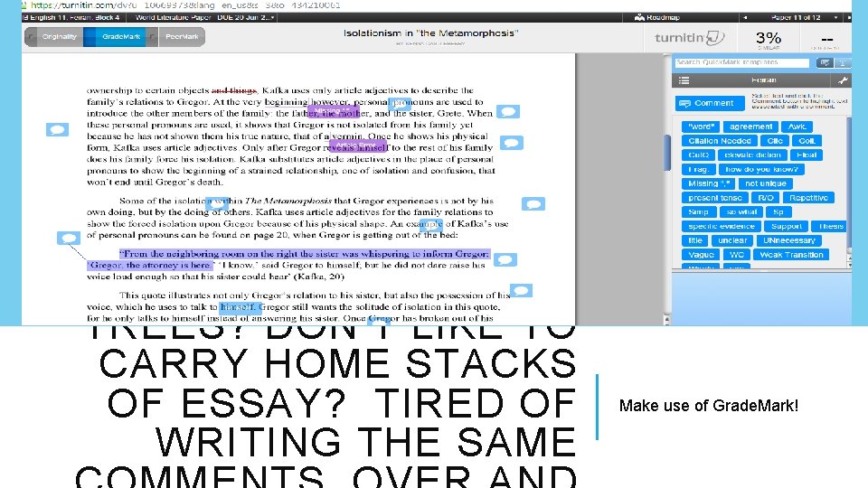Open the left-margin comment bubble beside 'these personal pronouns'
The height and width of the screenshot is (488, 868).
(58, 129)
